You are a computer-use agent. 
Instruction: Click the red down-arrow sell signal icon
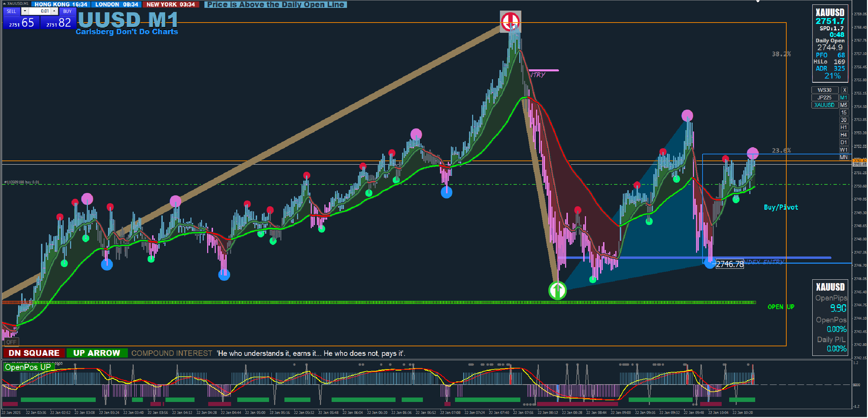pyautogui.click(x=510, y=21)
